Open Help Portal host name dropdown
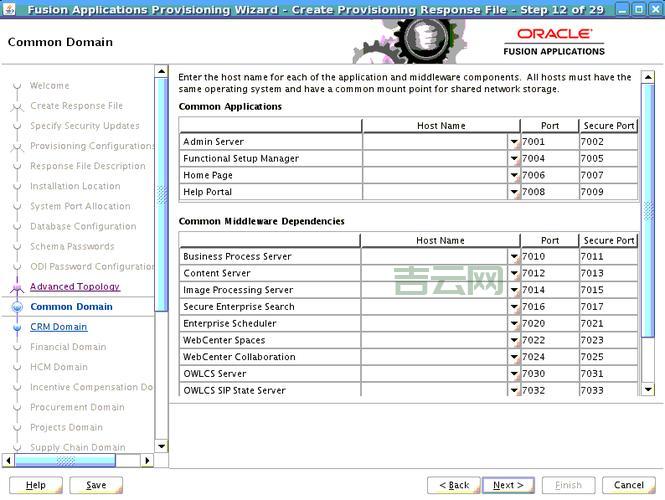 [x=514, y=192]
